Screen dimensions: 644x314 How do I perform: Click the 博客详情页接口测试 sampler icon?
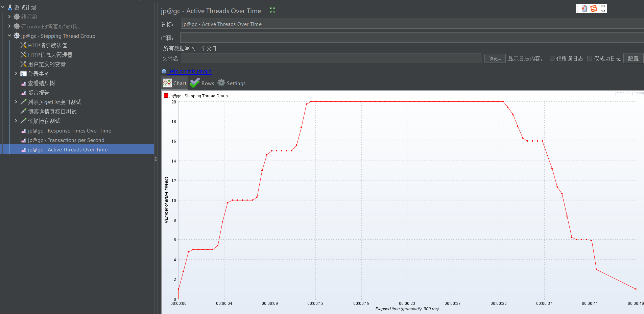23,112
